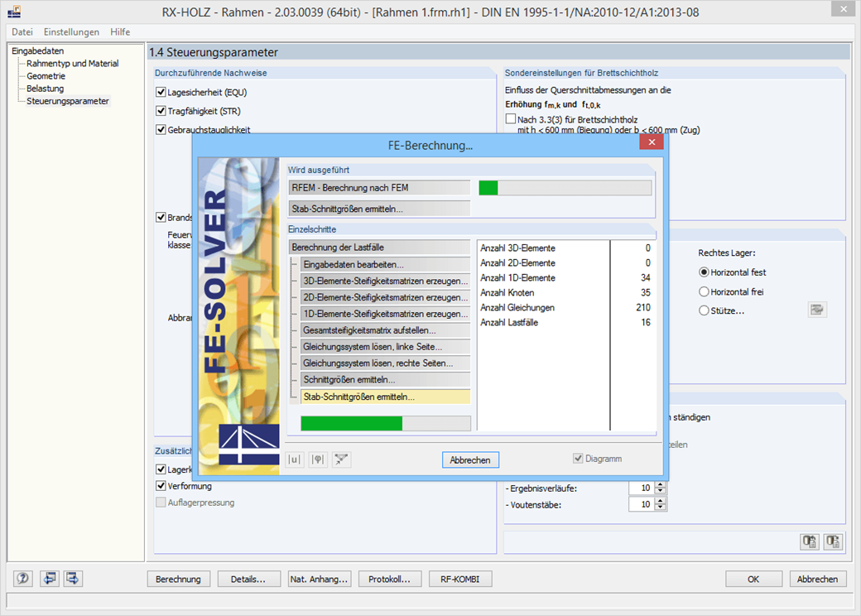The width and height of the screenshot is (861, 616).
Task: Click the Stütze edit icon button
Action: (817, 310)
